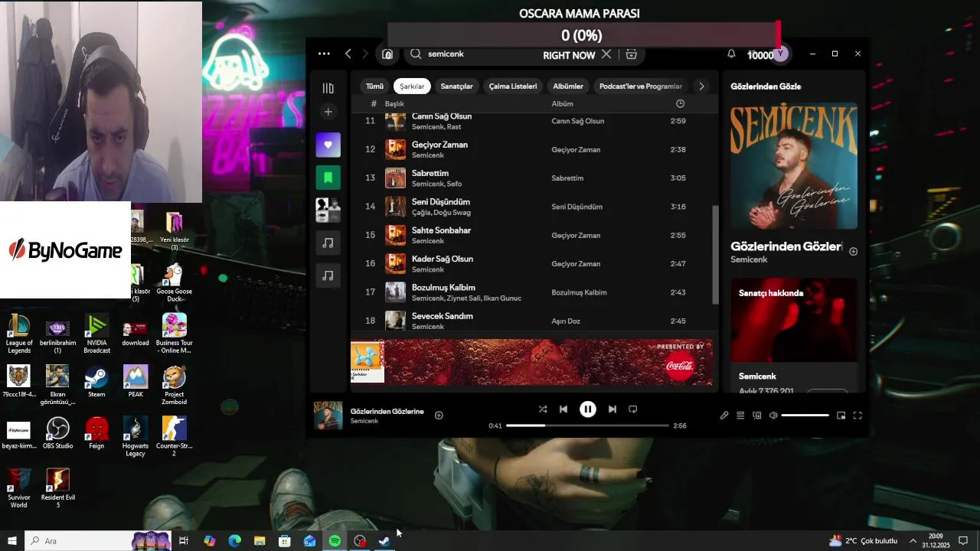The width and height of the screenshot is (980, 551).
Task: Select the Çalma Listeleri filter chip
Action: pyautogui.click(x=513, y=86)
